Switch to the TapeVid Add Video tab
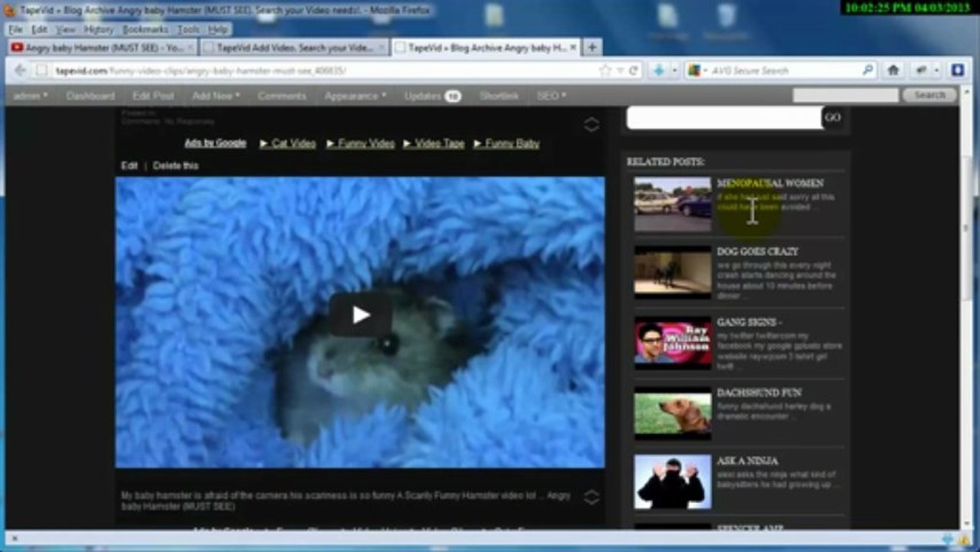 (295, 48)
